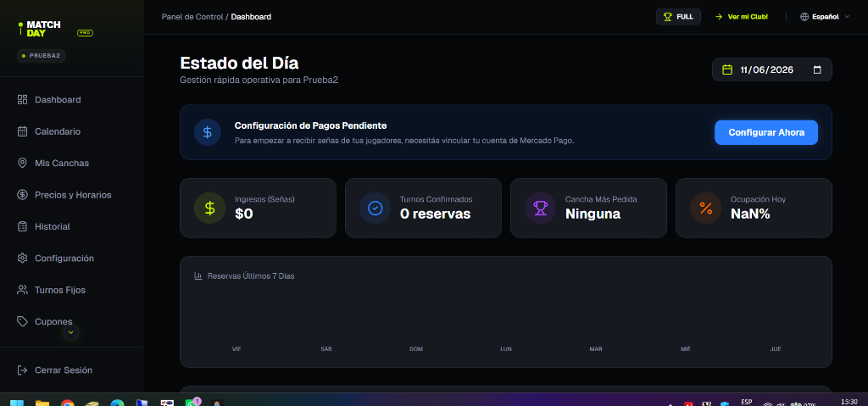Click the orange percent Ocupación Hoy icon
Viewport: 868px width, 406px height.
[705, 208]
